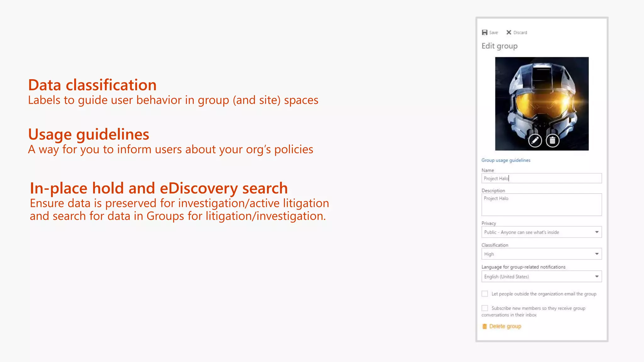Click the Data classification heading

[x=92, y=85]
